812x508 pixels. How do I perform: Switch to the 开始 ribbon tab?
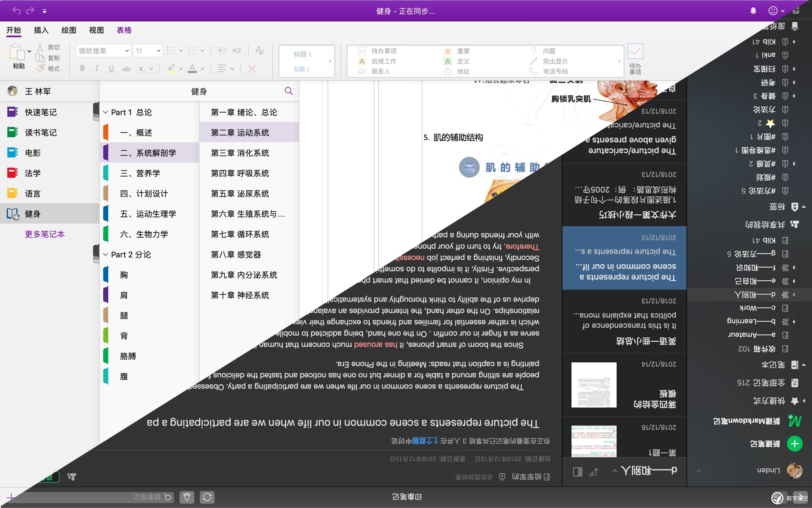(14, 30)
